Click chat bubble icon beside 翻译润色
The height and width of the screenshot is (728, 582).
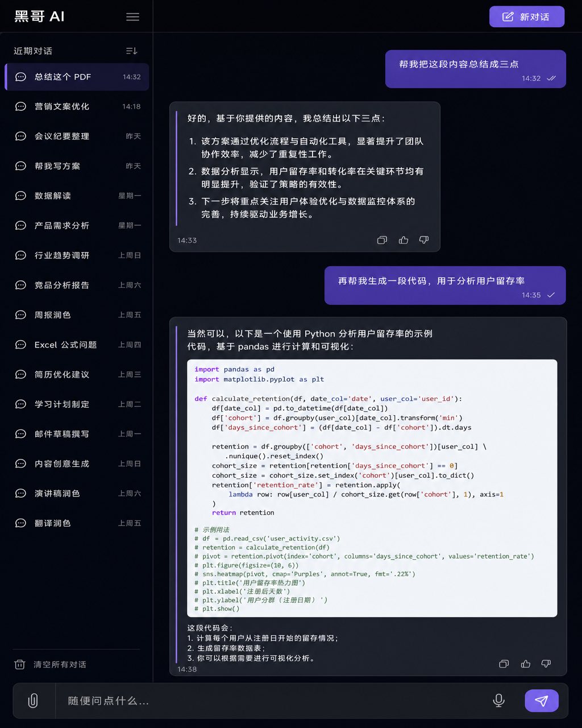(20, 523)
